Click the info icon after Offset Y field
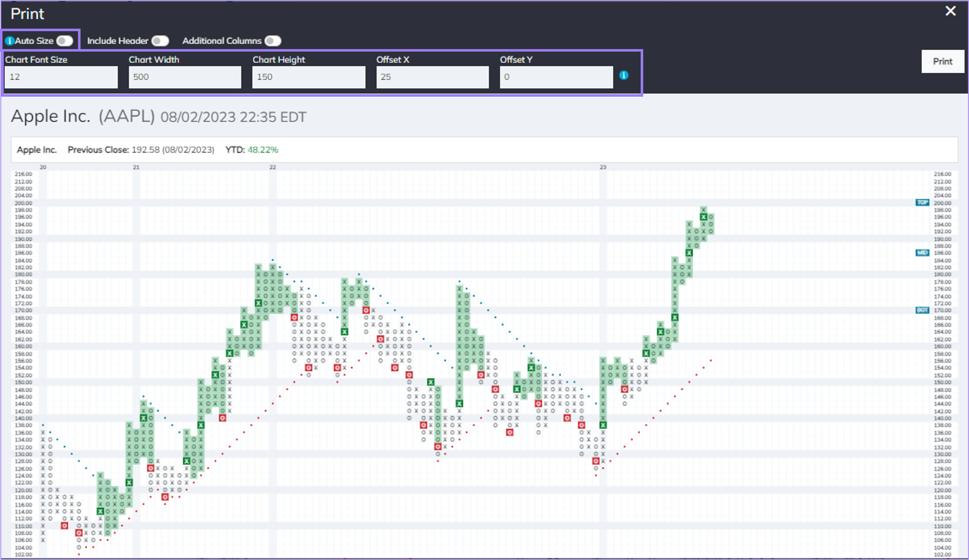969x560 pixels. 624,75
